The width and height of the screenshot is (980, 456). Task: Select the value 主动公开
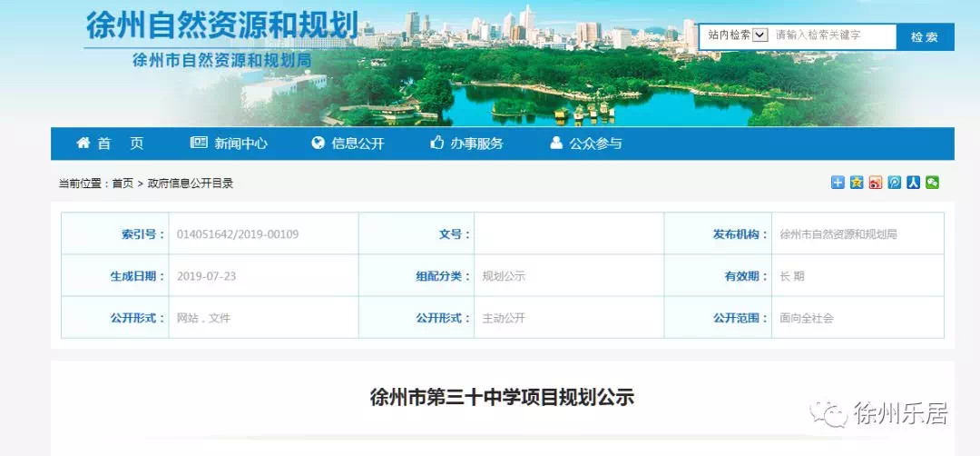[x=504, y=318]
